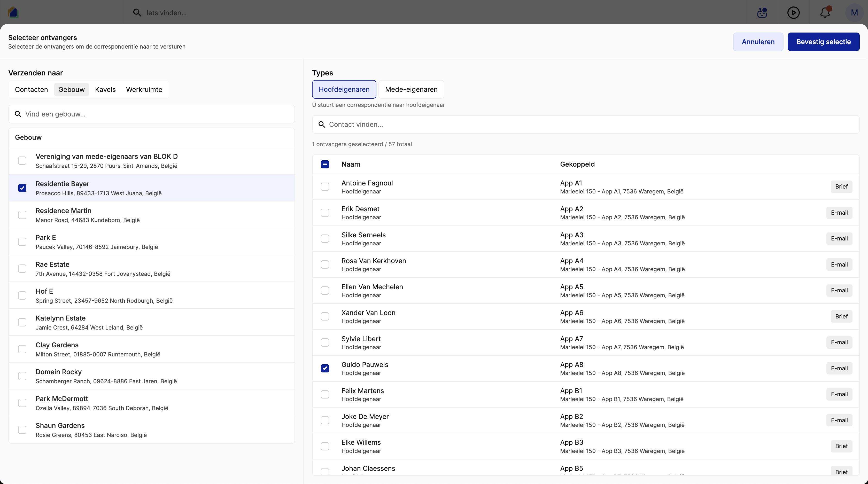Click the search magnifier icon in top bar
Screen dimensions: 868x484
point(137,13)
